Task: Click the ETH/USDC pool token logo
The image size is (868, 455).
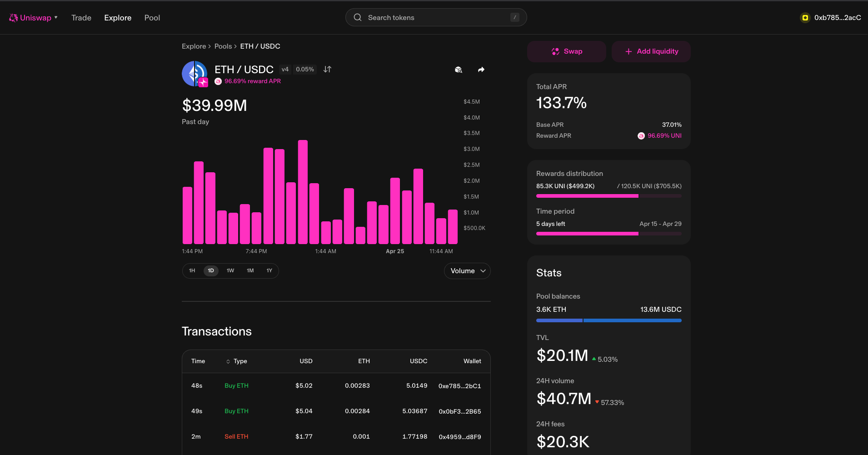Action: [x=195, y=73]
